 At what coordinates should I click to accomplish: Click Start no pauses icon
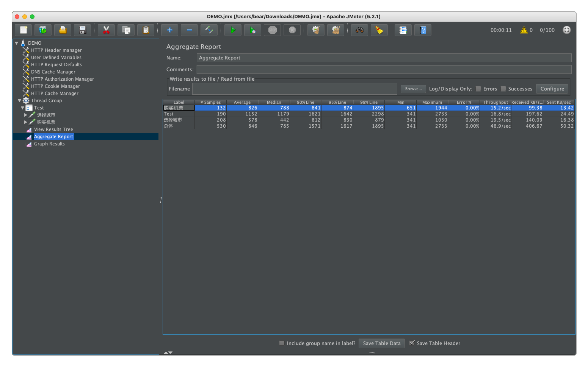pyautogui.click(x=253, y=30)
